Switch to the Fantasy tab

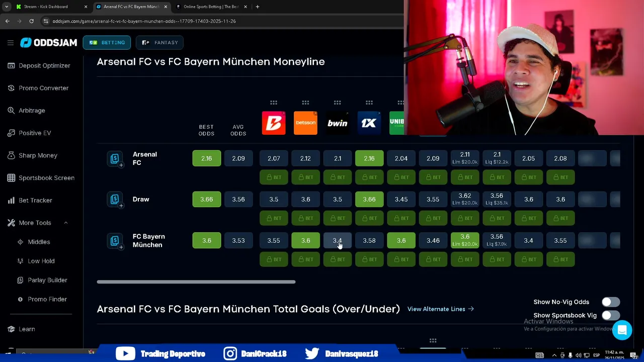(159, 43)
